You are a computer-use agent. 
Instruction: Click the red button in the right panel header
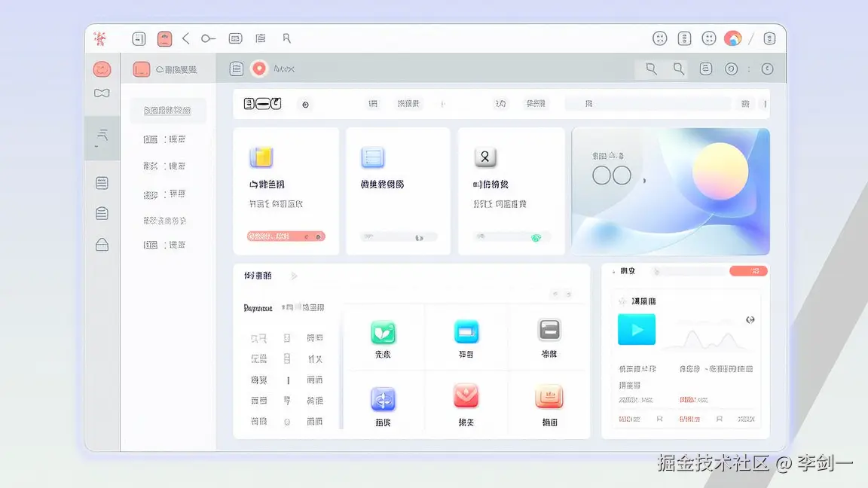(x=748, y=270)
